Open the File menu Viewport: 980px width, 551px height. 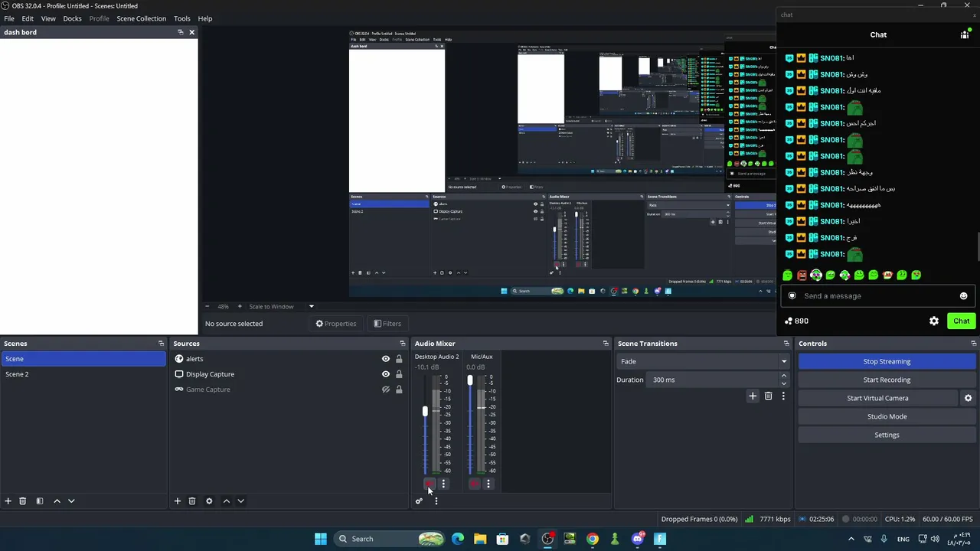tap(9, 18)
